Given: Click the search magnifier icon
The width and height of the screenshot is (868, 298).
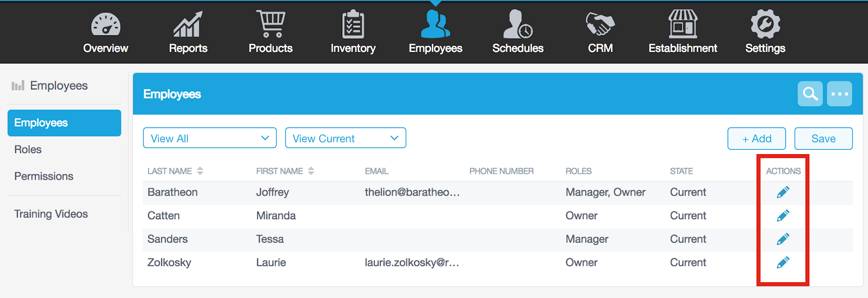Looking at the screenshot, I should (x=810, y=94).
